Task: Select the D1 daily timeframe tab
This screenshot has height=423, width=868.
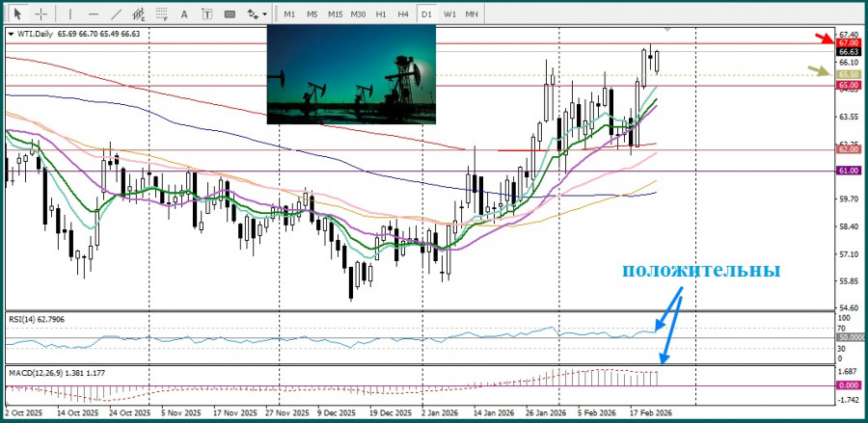Action: point(425,13)
